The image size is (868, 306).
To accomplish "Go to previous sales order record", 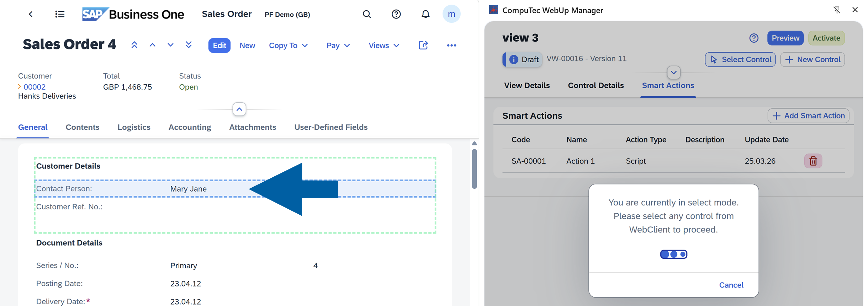I will [x=152, y=45].
